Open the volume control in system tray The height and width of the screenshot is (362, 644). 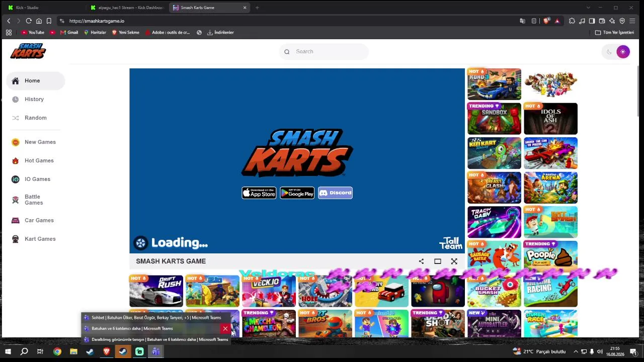(x=600, y=352)
